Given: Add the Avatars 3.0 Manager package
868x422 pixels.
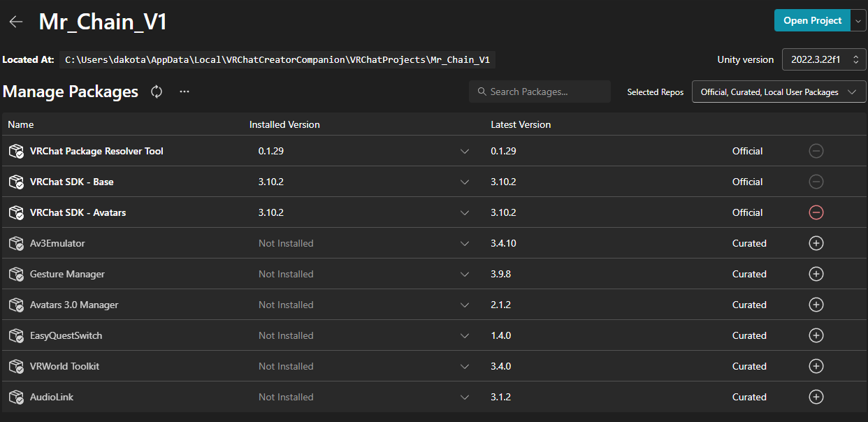Looking at the screenshot, I should [816, 305].
